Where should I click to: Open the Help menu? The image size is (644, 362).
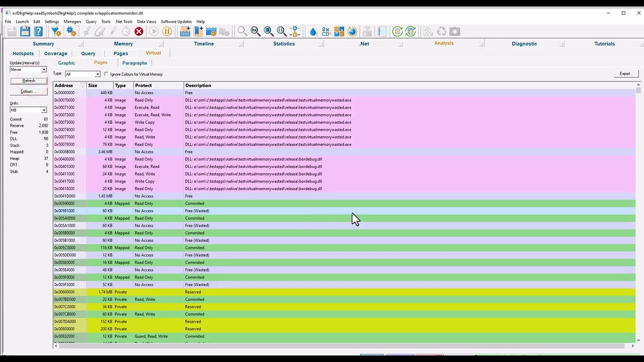[201, 22]
